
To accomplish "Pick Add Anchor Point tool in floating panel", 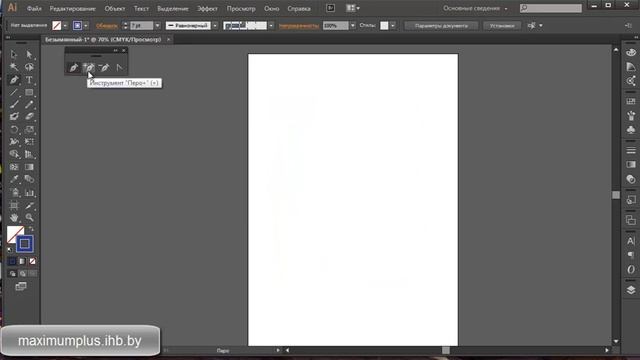I will 89,68.
